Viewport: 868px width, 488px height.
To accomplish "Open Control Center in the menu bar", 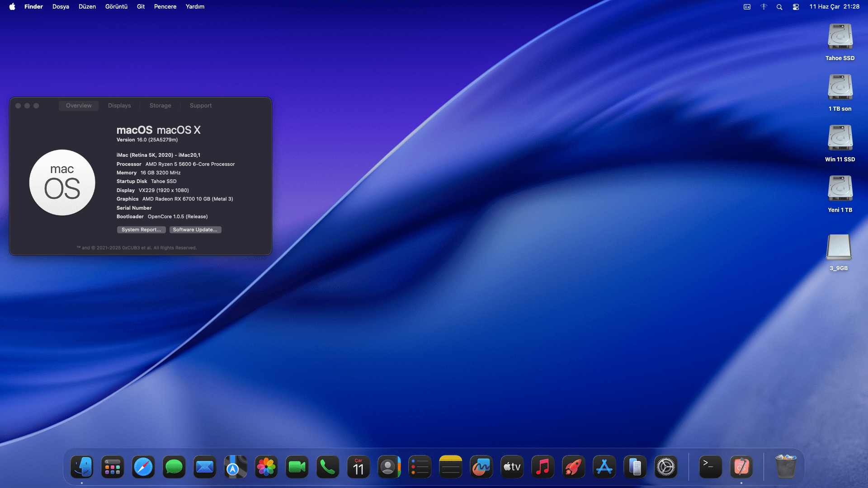I will (x=796, y=7).
